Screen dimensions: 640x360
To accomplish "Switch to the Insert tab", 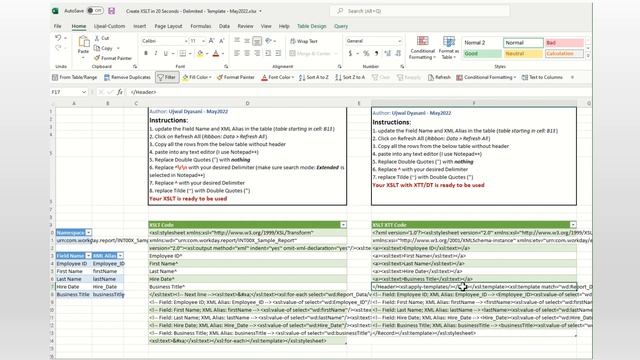I will click(x=140, y=26).
